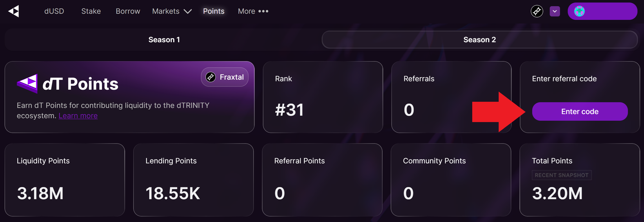Click the Recent Snapshot badge

tap(561, 175)
